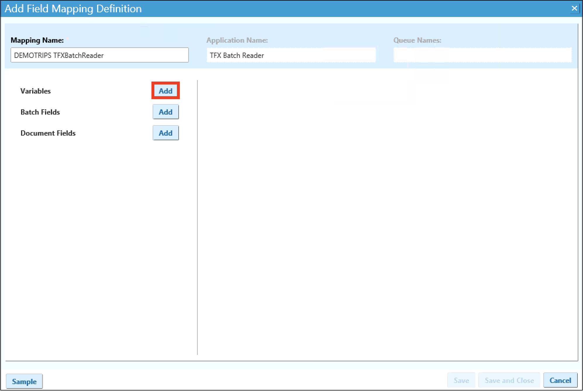Click the greyed-out Save button
This screenshot has width=583, height=392.
pos(461,380)
